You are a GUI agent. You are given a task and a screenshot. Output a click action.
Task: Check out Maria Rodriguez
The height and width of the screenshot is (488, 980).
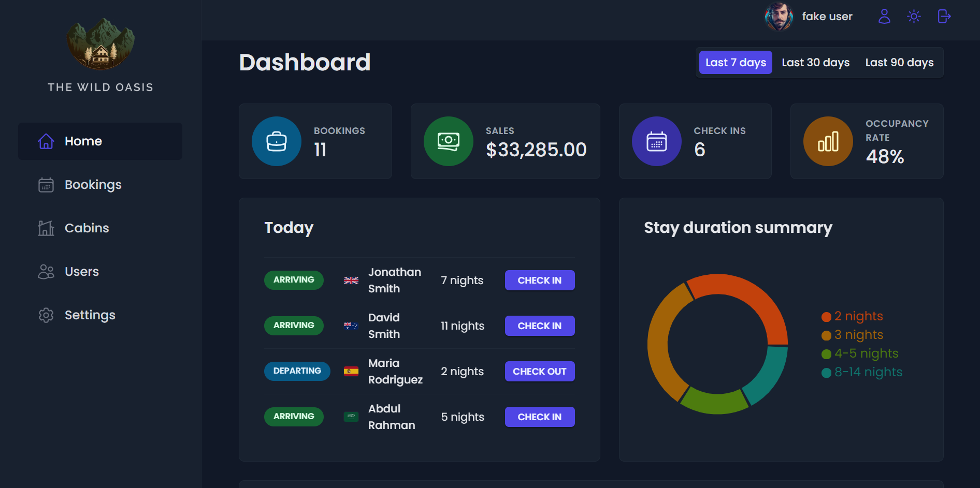tap(539, 372)
